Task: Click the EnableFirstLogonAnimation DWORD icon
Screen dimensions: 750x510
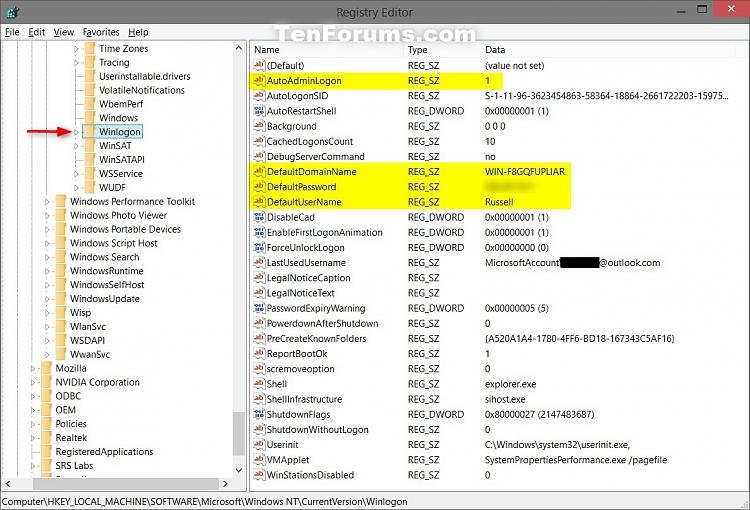Action: (x=259, y=232)
